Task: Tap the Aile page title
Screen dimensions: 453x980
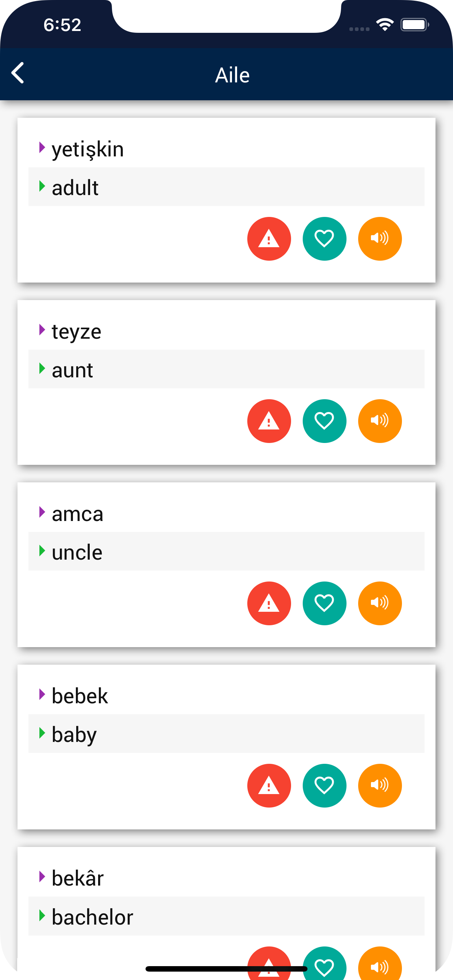Action: pos(232,75)
